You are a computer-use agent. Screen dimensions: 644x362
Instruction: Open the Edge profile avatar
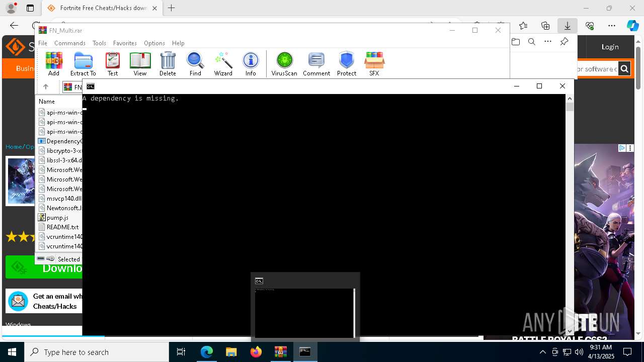[x=11, y=8]
